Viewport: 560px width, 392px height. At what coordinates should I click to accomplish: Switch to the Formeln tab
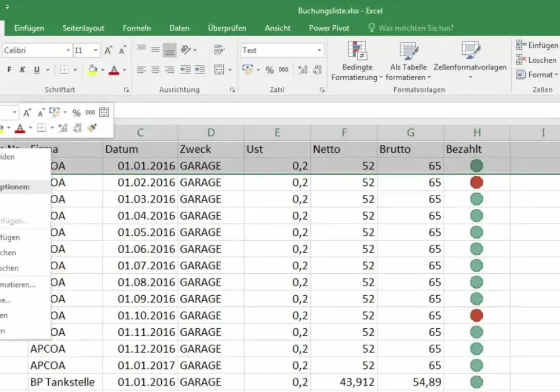[x=137, y=28]
